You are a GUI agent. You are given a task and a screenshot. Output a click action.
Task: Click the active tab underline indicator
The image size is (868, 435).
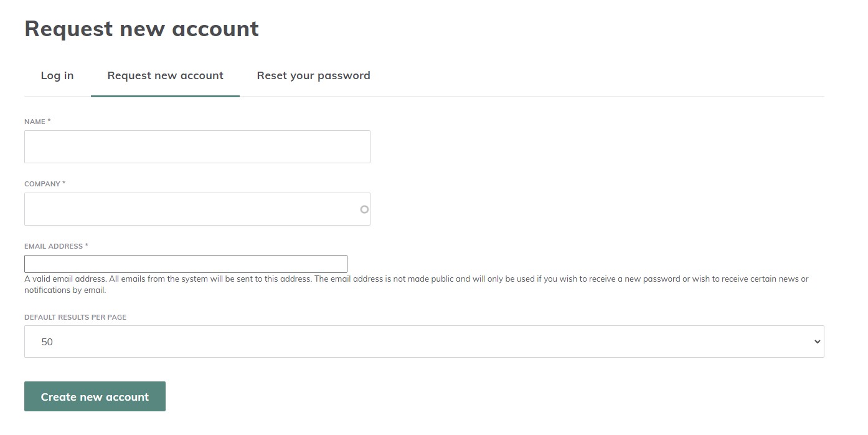[x=165, y=95]
